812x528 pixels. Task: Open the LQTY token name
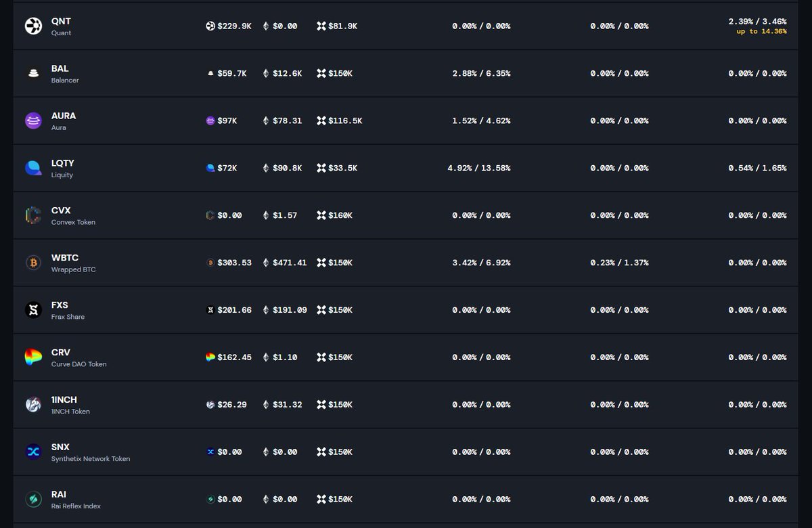coord(63,163)
